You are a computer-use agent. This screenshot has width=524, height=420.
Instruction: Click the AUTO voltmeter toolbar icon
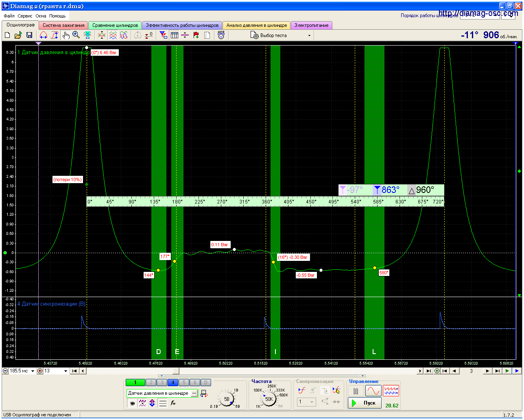(221, 35)
